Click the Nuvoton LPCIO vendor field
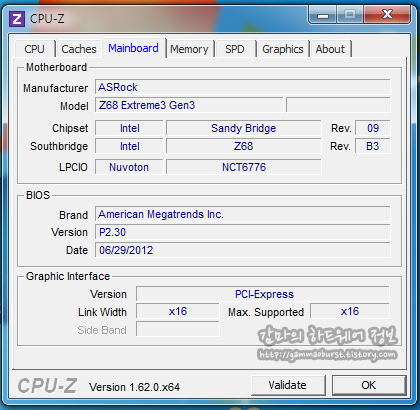Image resolution: width=420 pixels, height=410 pixels. pyautogui.click(x=129, y=167)
